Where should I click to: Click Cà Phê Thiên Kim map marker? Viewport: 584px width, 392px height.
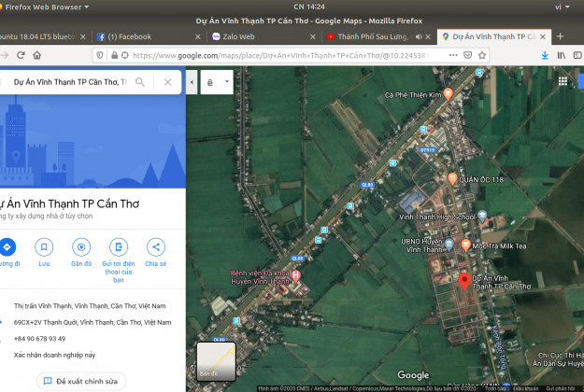click(x=449, y=93)
